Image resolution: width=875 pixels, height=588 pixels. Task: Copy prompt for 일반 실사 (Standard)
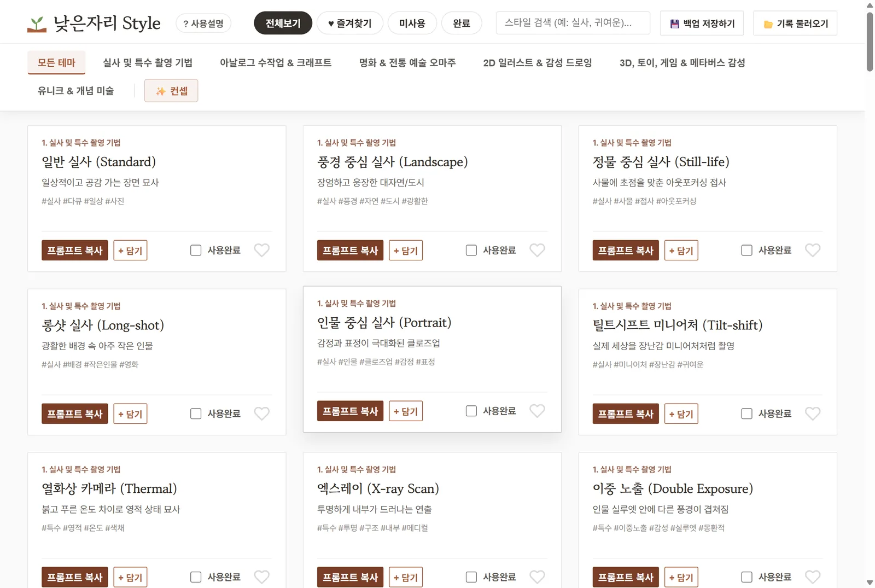pos(75,251)
